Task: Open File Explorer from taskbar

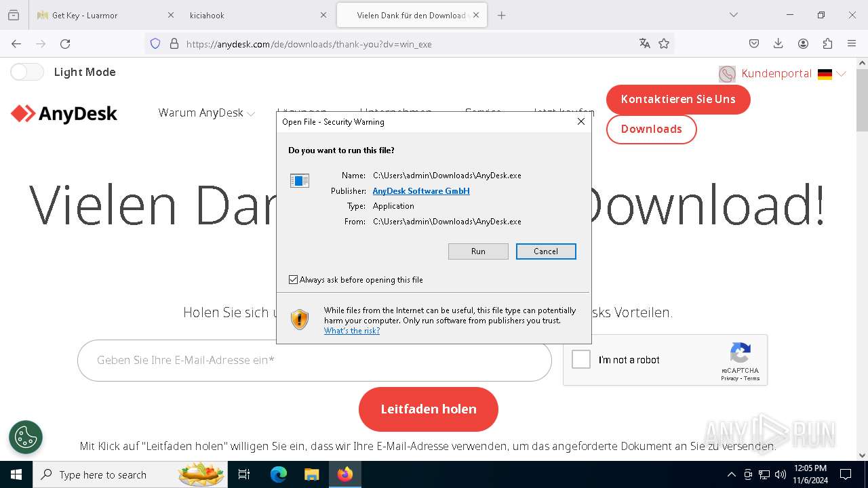Action: 311,474
